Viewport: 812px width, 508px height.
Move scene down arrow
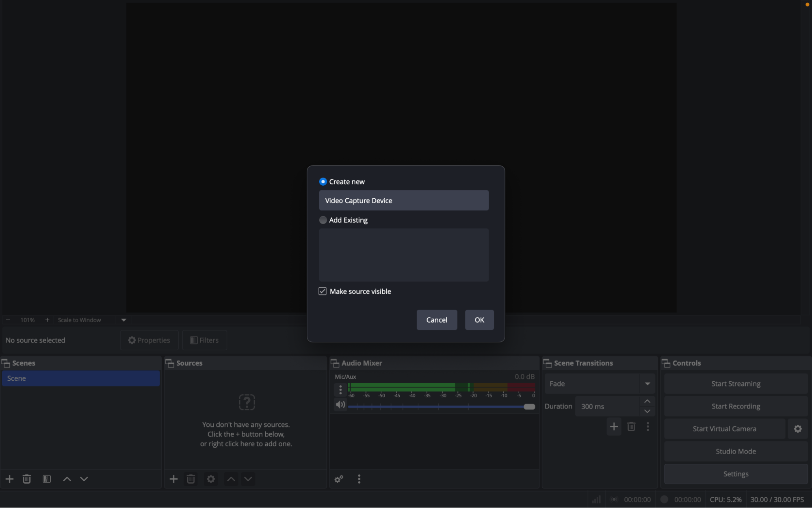(84, 479)
